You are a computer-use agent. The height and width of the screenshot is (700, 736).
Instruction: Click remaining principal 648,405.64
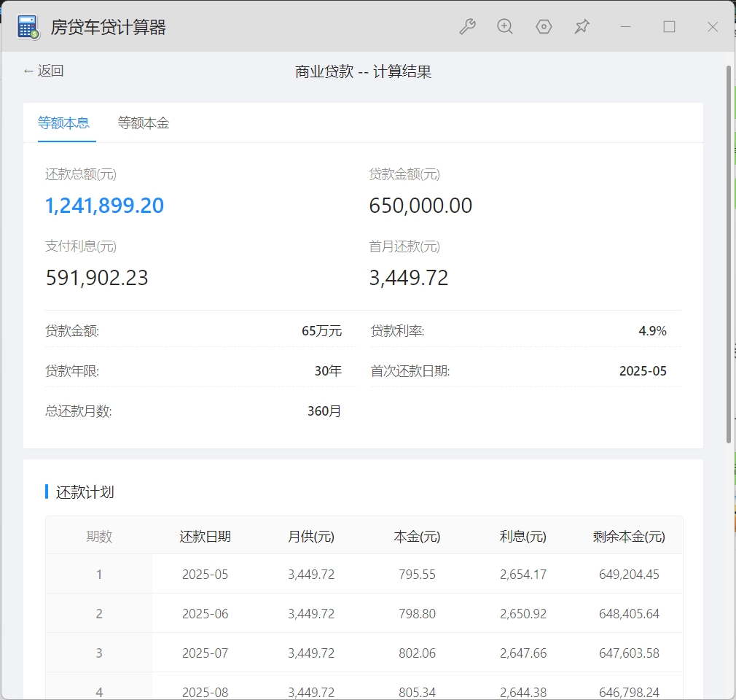click(x=629, y=614)
